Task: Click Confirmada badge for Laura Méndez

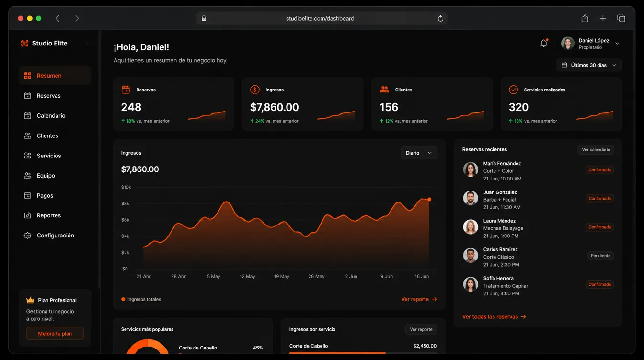Action: [599, 227]
